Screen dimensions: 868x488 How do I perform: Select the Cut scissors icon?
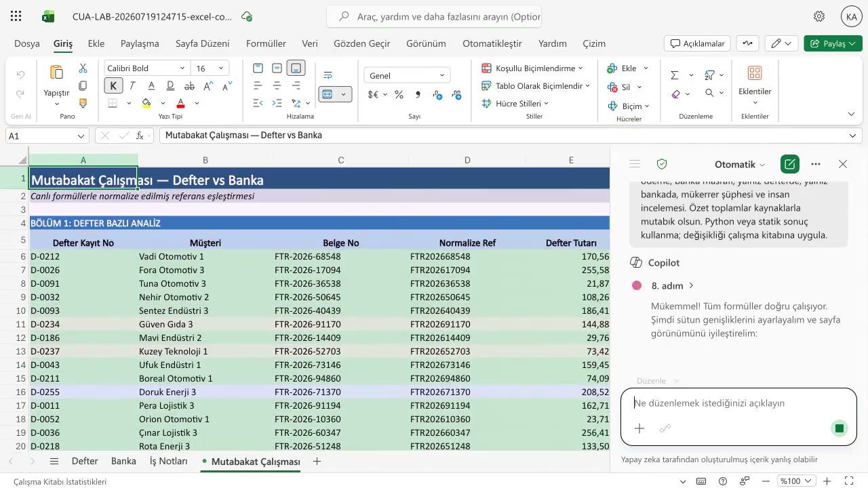click(83, 68)
